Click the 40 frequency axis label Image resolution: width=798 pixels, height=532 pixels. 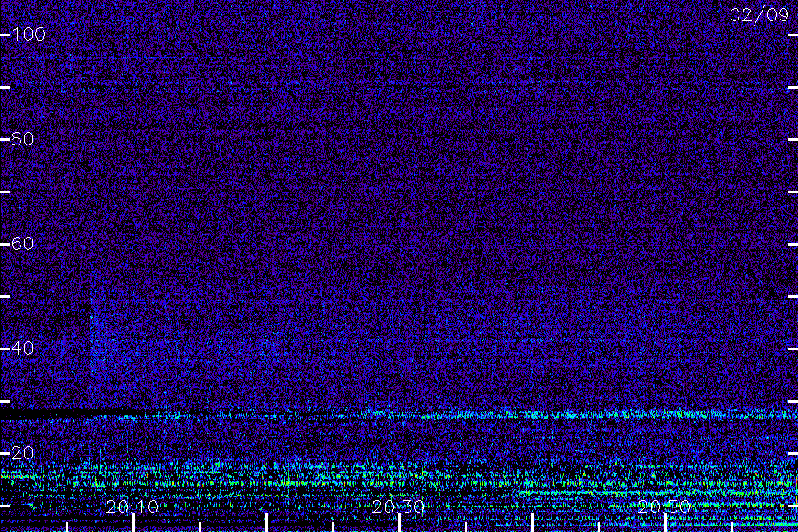(22, 348)
